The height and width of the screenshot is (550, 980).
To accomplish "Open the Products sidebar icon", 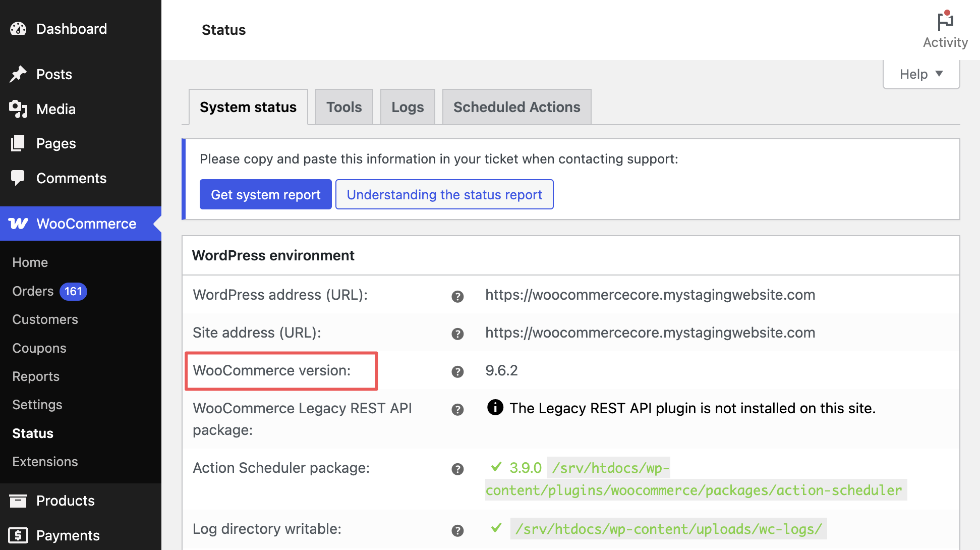I will [x=18, y=501].
